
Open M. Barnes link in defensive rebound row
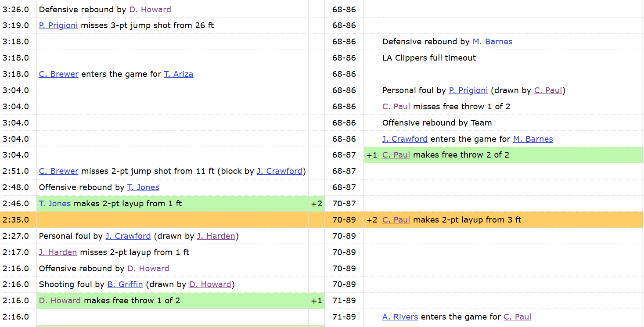click(x=493, y=42)
